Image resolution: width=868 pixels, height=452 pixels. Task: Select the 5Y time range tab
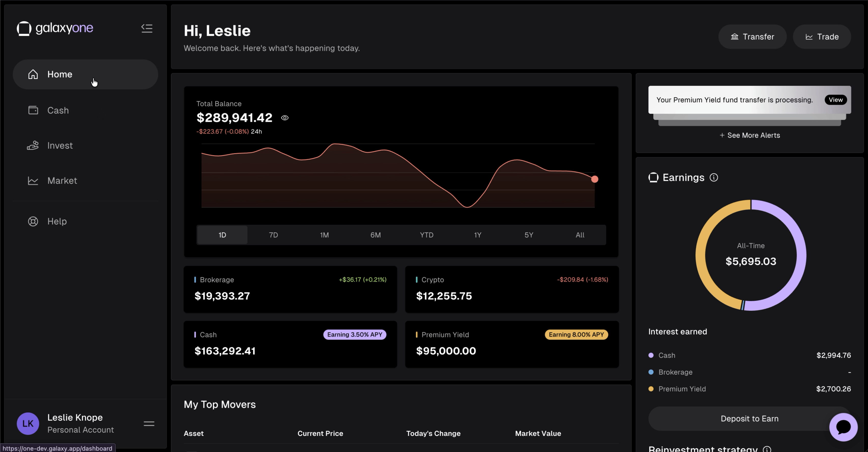click(528, 235)
